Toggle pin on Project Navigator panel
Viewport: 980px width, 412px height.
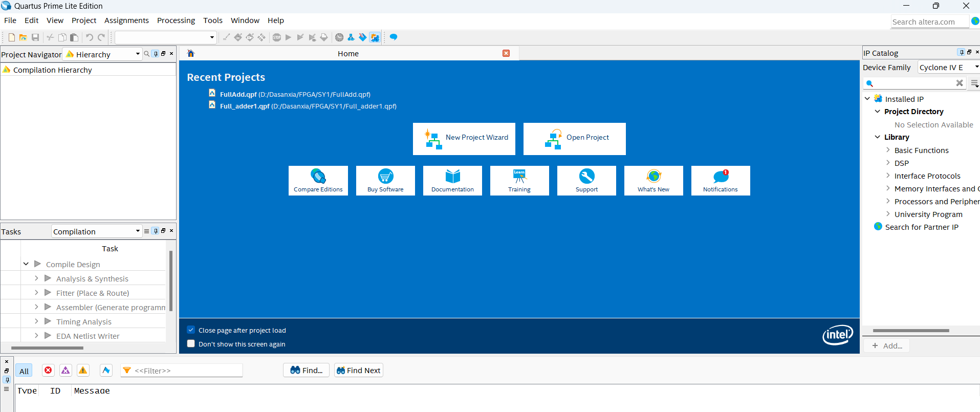click(x=156, y=54)
